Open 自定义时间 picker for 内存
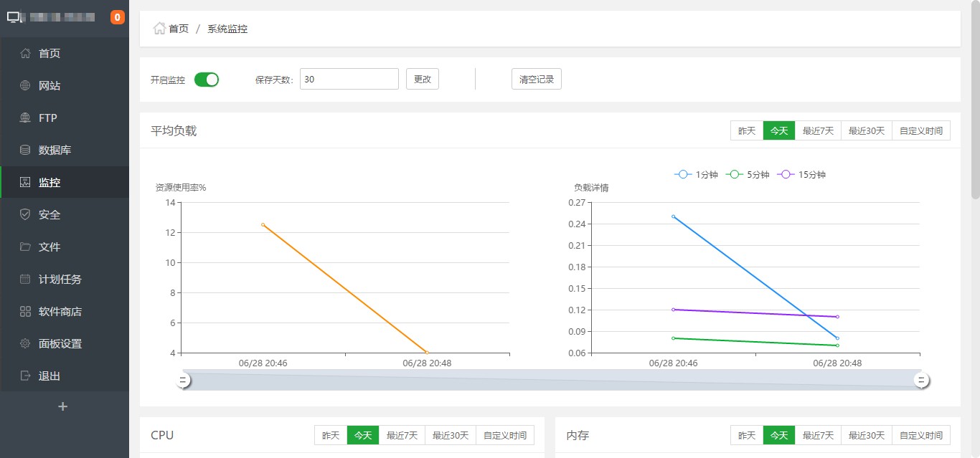 (x=921, y=436)
